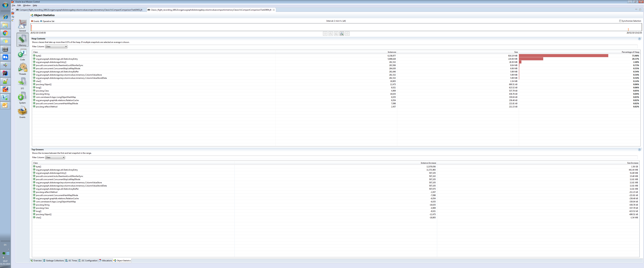This screenshot has width=644, height=268.
Task: Open the Window menu
Action: [26, 5]
